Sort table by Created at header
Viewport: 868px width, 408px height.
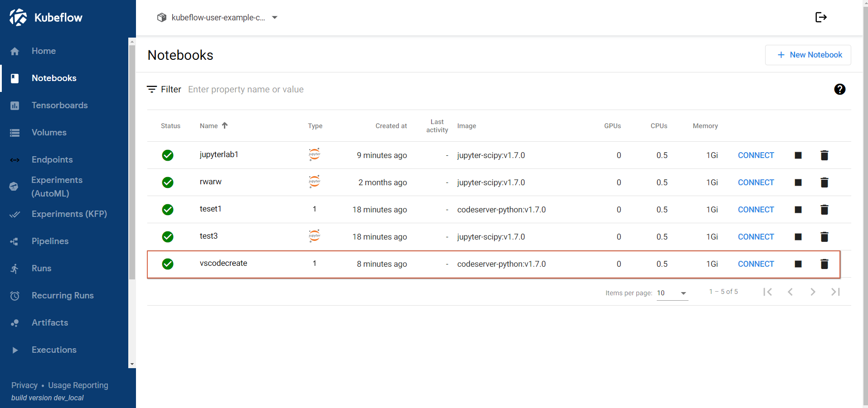pyautogui.click(x=391, y=126)
